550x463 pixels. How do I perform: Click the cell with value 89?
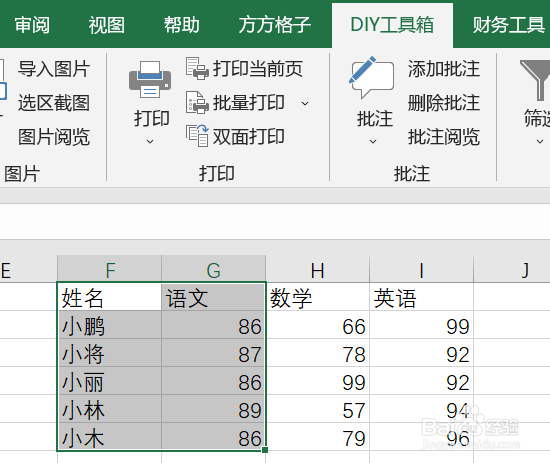tap(213, 409)
